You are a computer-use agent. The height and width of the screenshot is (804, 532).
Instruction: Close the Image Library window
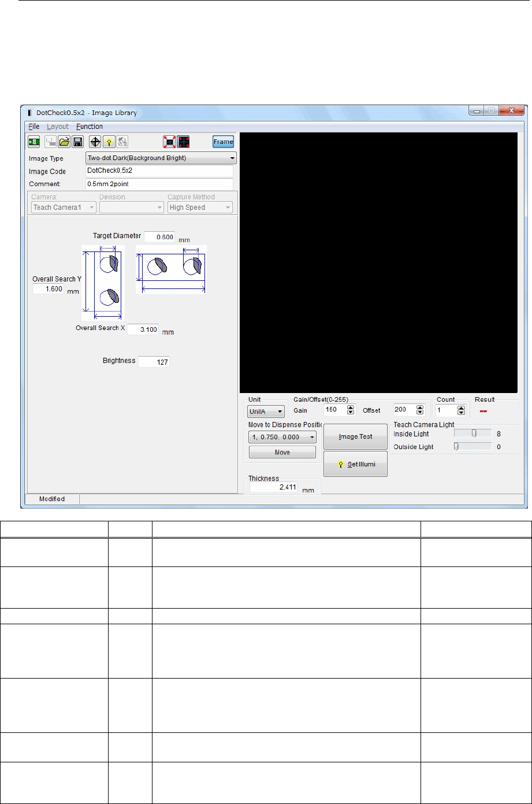pos(512,111)
